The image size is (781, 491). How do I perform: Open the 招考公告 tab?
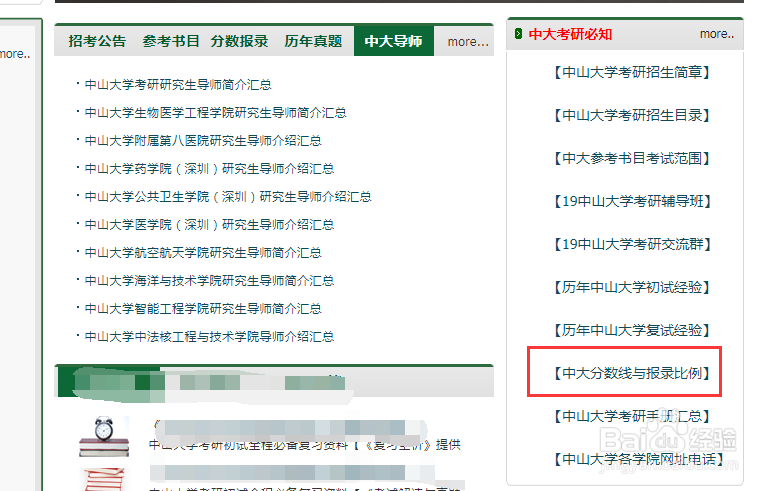pos(97,41)
